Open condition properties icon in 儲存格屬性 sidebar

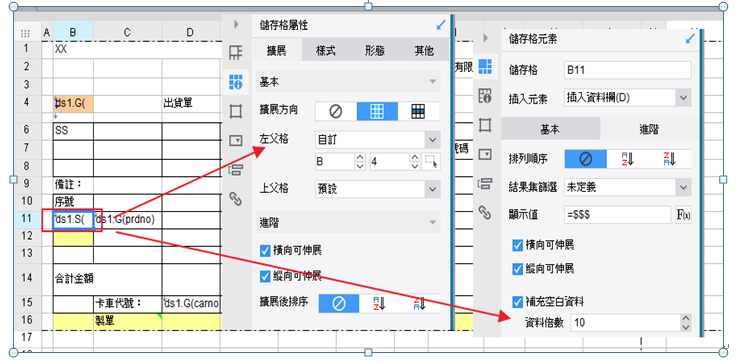tap(236, 170)
